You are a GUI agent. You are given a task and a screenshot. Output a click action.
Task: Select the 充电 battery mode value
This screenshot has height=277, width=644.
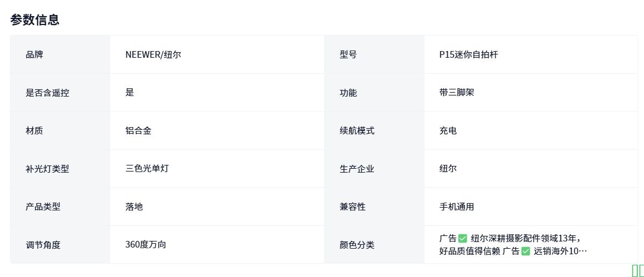tap(448, 130)
